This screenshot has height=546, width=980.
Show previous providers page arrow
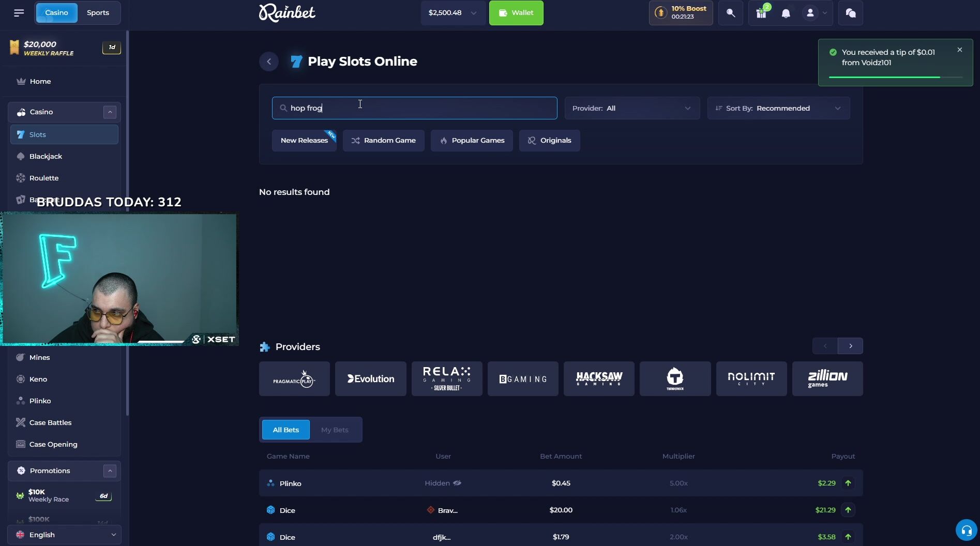(x=825, y=346)
